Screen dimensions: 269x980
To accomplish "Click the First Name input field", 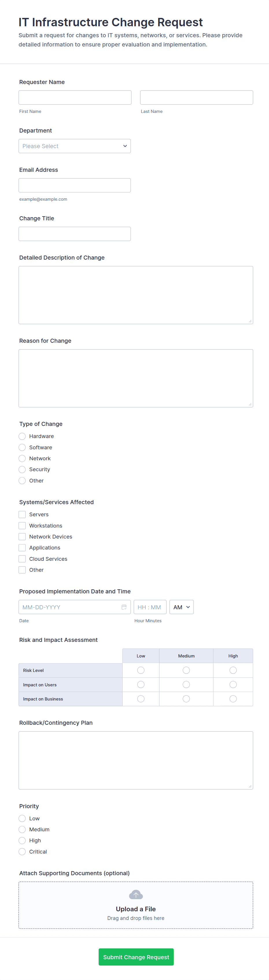I will tap(75, 97).
